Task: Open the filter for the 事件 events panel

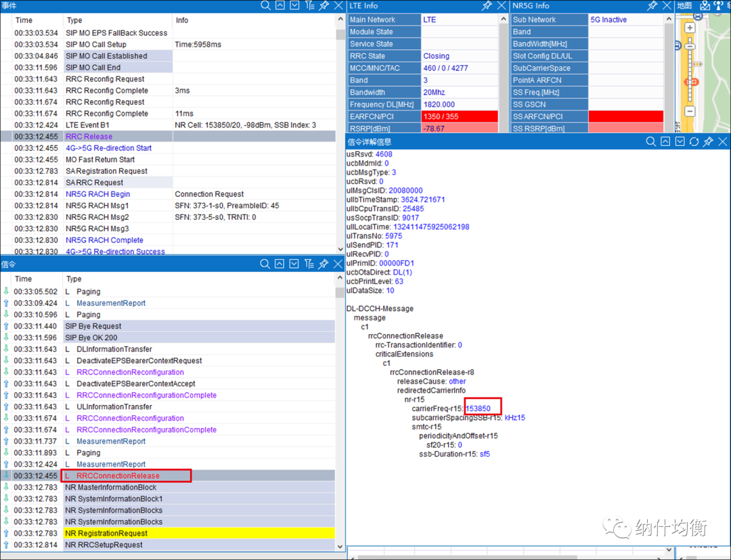Action: [309, 5]
